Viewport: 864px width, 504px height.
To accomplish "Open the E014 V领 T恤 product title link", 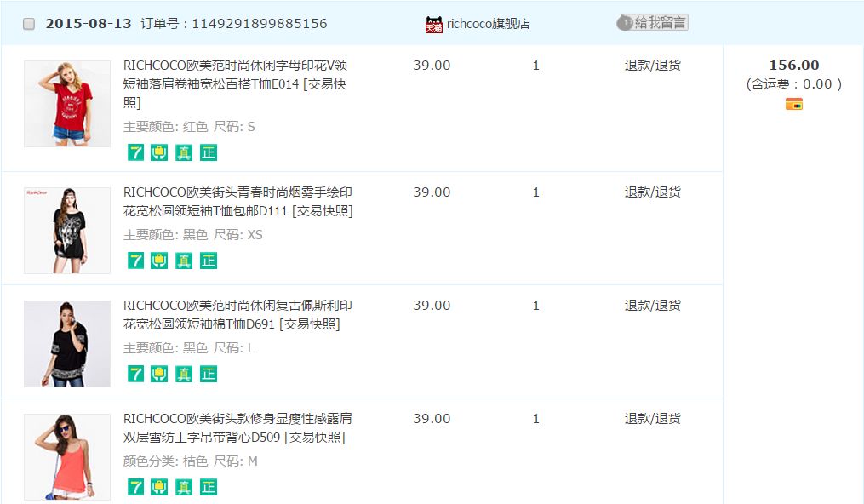I will [235, 83].
